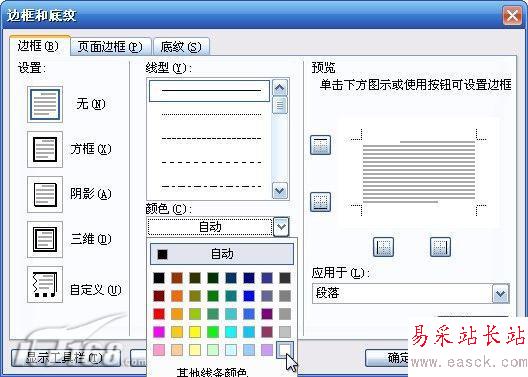Open the 页面边框(P) tab
Viewport: 528px width, 377px height.
(x=110, y=46)
